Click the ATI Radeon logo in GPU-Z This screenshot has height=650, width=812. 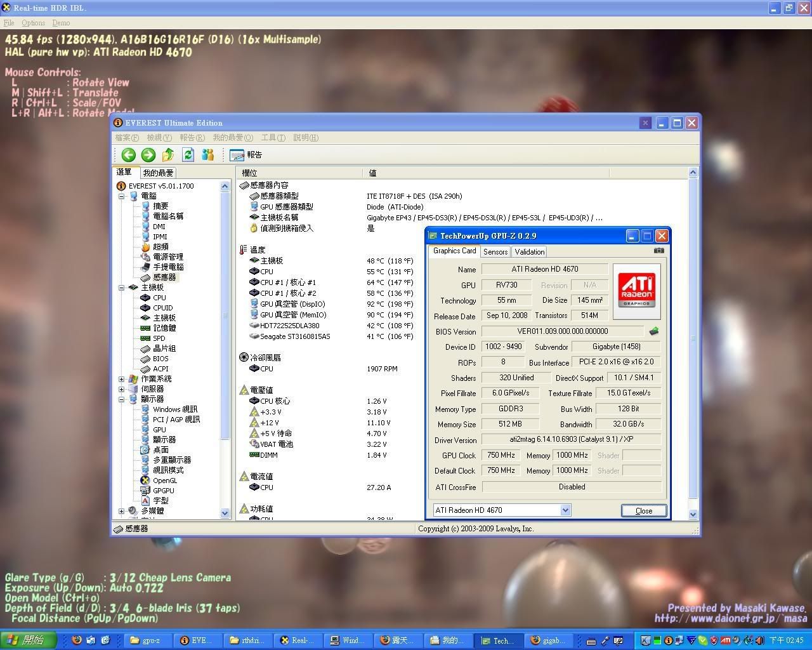pyautogui.click(x=636, y=291)
